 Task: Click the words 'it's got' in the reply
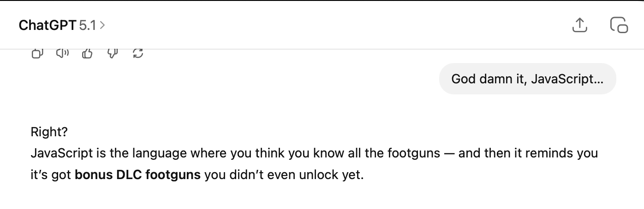(x=51, y=175)
